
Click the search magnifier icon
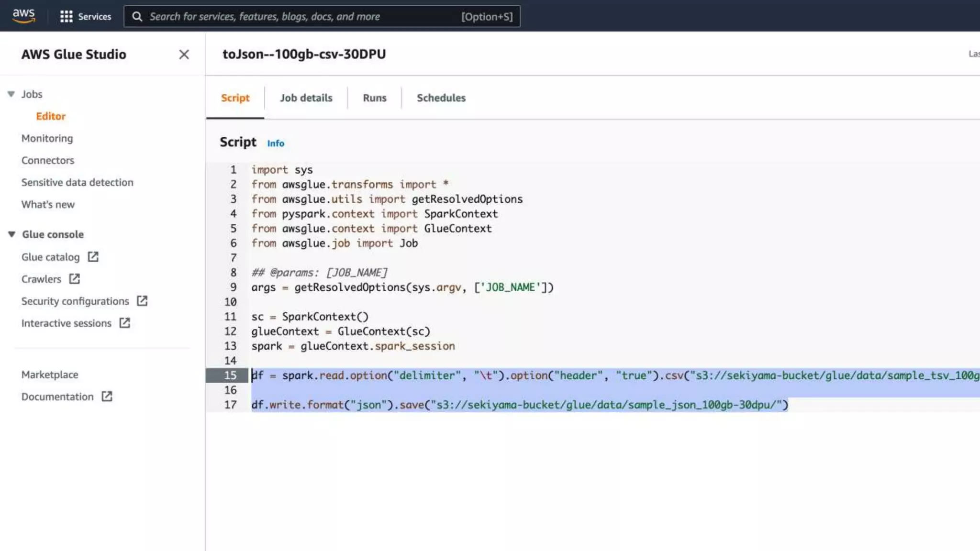[x=137, y=17]
